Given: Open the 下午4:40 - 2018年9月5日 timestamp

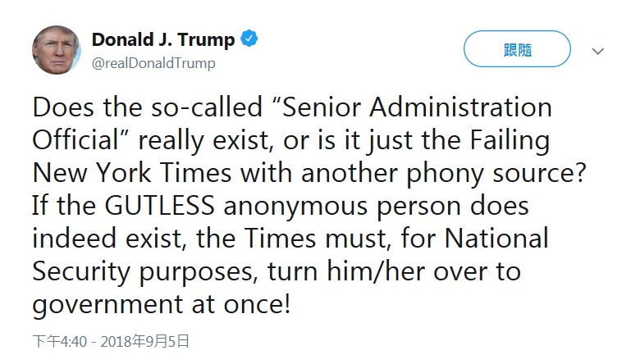Looking at the screenshot, I should point(111,342).
